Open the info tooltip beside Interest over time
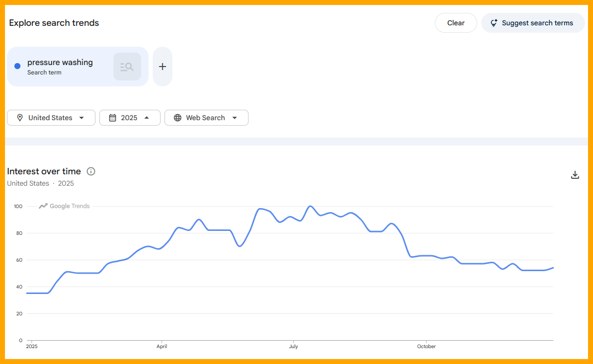Viewport: 593px width, 364px height. coord(91,171)
